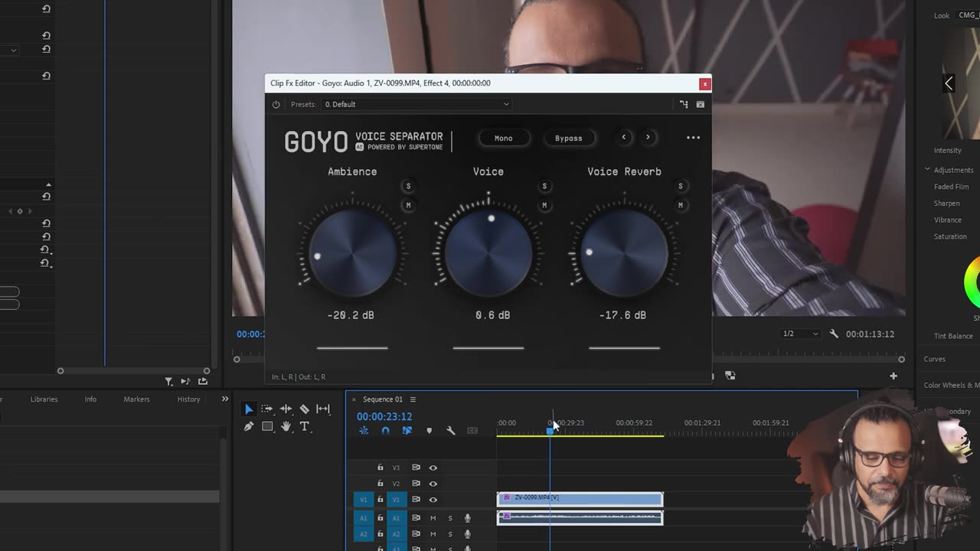Switch to the Info tab
The image size is (980, 551).
(90, 399)
